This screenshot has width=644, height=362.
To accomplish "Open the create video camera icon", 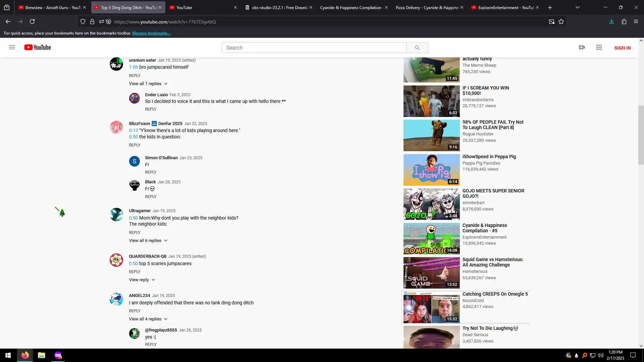I will click(x=582, y=47).
